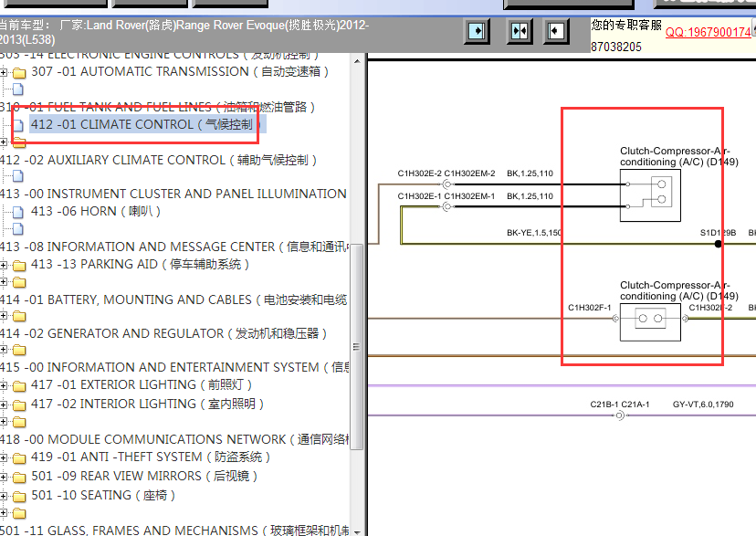Click folder icon beside 417-02 INTERIOR LIGHTING
The height and width of the screenshot is (536, 756).
click(19, 405)
